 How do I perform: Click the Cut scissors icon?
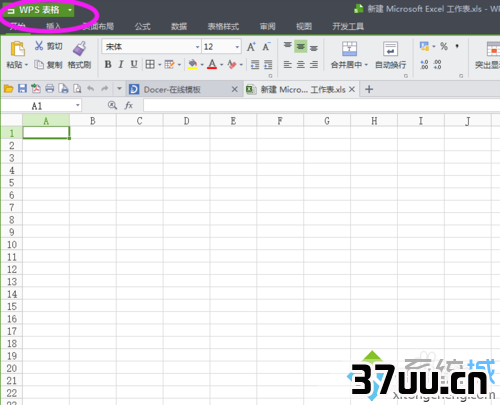39,46
